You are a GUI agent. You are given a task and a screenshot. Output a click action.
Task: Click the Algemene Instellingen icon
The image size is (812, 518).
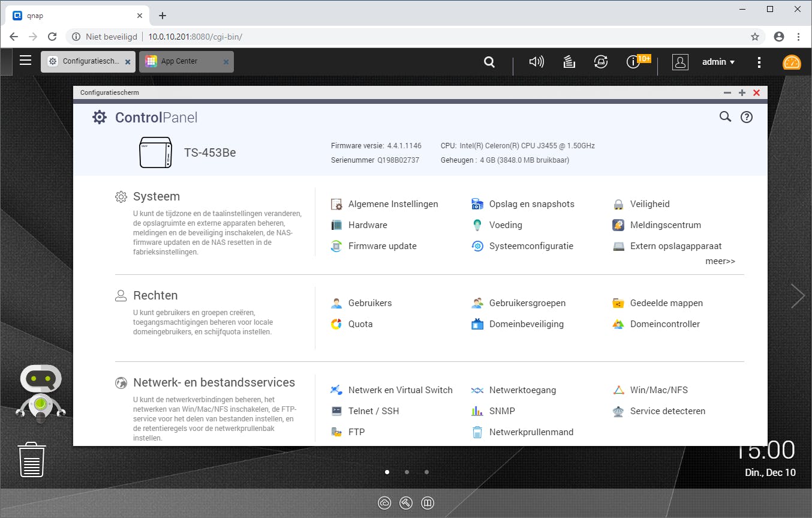336,204
